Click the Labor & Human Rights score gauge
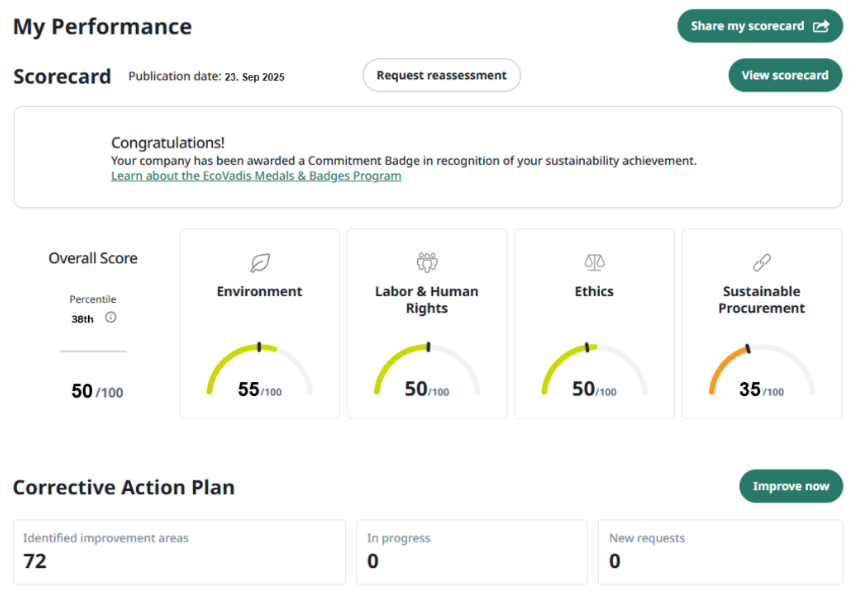 pyautogui.click(x=427, y=372)
